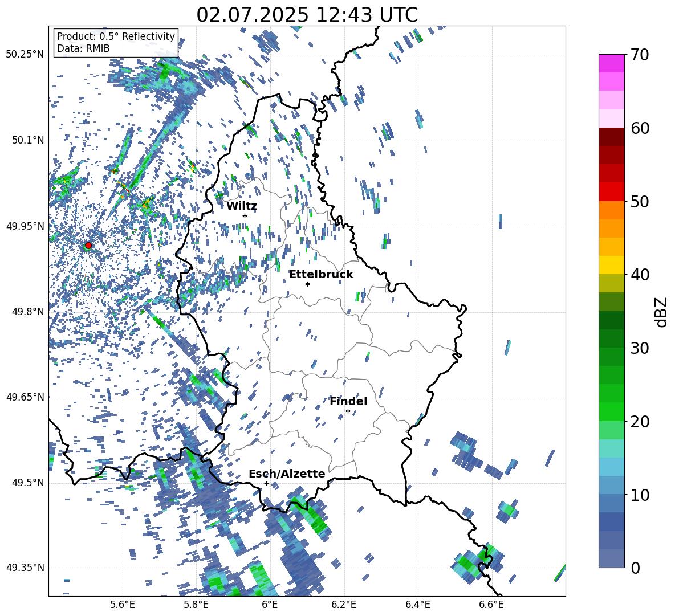Click the title 02.07.2025 12:43 UTC
675x616 pixels.
click(307, 15)
